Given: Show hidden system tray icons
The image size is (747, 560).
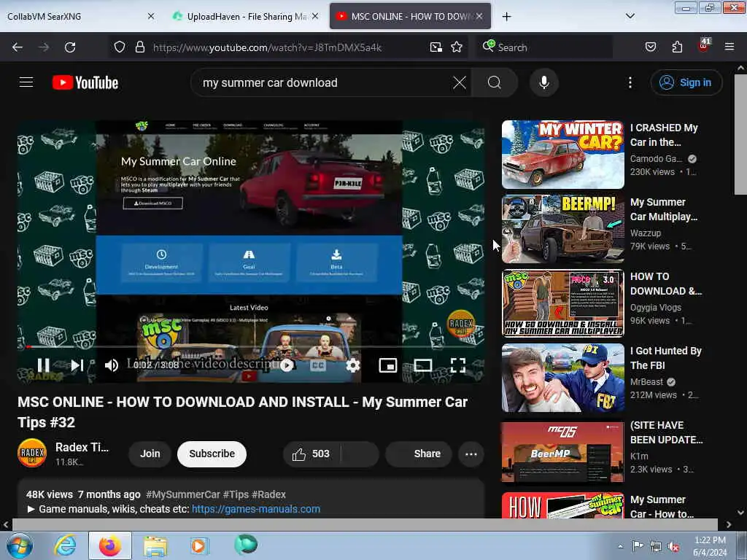Looking at the screenshot, I should pos(620,546).
